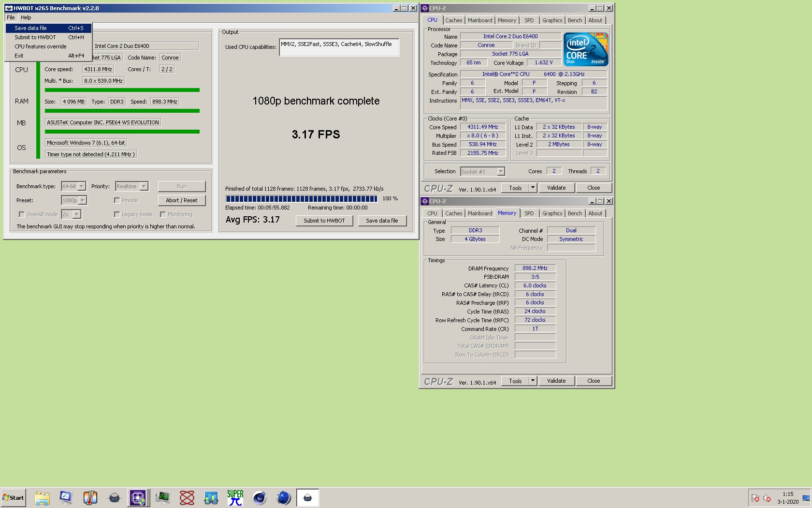Open the Help menu
The height and width of the screenshot is (508, 812).
(26, 17)
